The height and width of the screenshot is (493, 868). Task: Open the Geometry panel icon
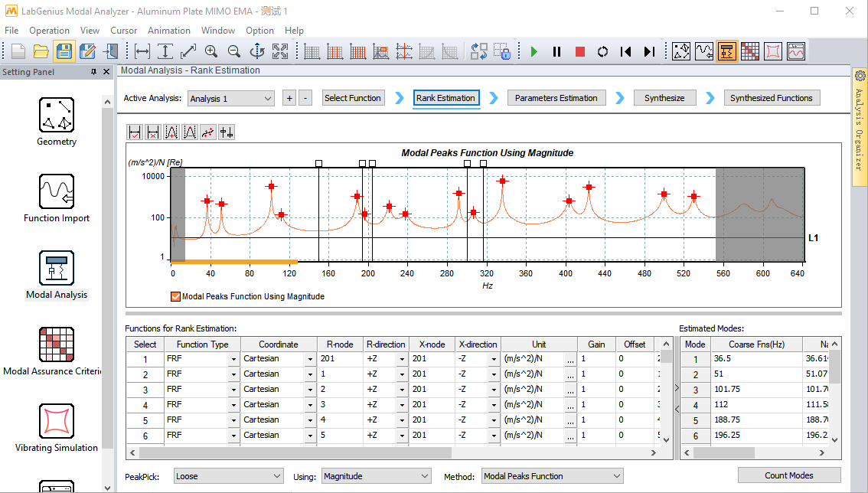point(56,115)
